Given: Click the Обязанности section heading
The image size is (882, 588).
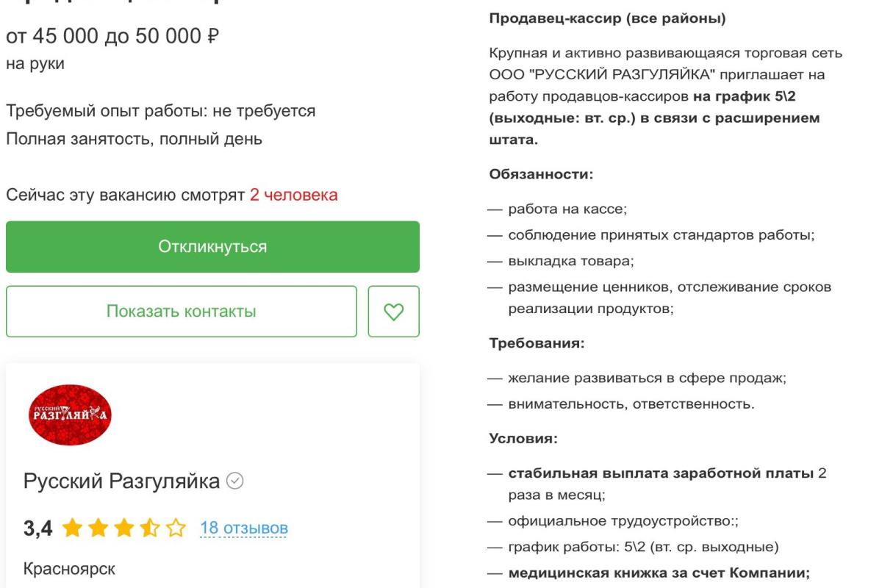Looking at the screenshot, I should tap(541, 174).
